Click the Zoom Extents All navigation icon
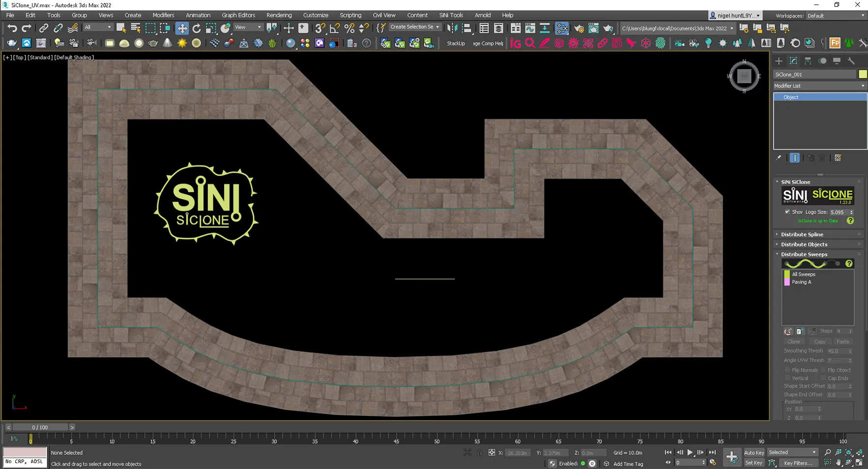The width and height of the screenshot is (868, 469). coord(860,452)
